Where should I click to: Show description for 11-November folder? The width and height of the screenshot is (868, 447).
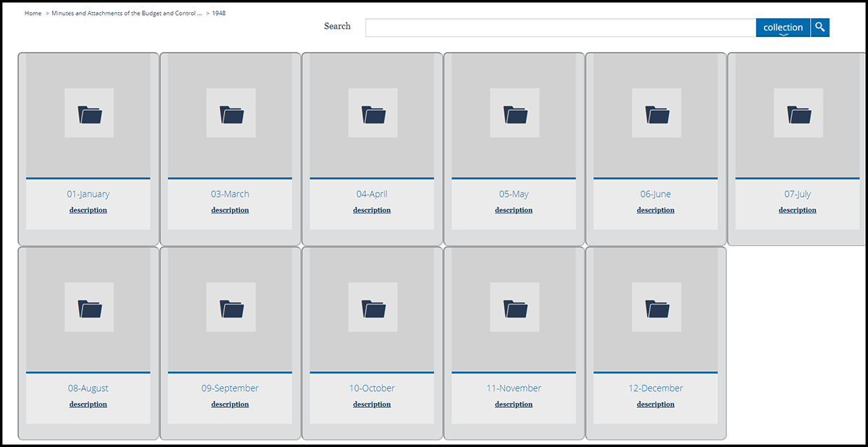(x=514, y=404)
